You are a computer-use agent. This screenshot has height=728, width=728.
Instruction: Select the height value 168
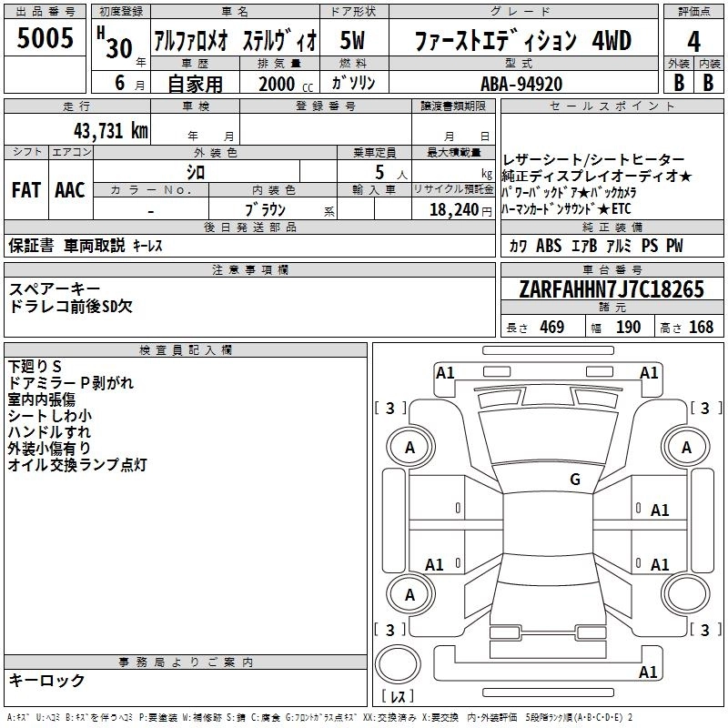tap(701, 327)
